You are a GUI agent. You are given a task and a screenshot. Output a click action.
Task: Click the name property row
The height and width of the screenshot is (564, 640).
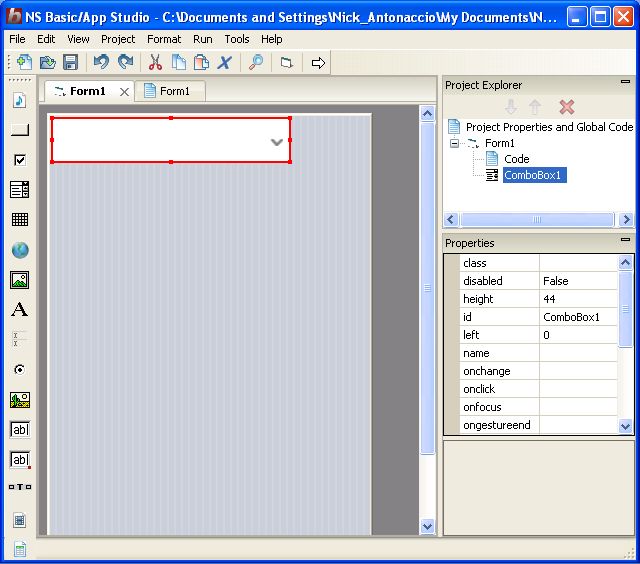538,353
